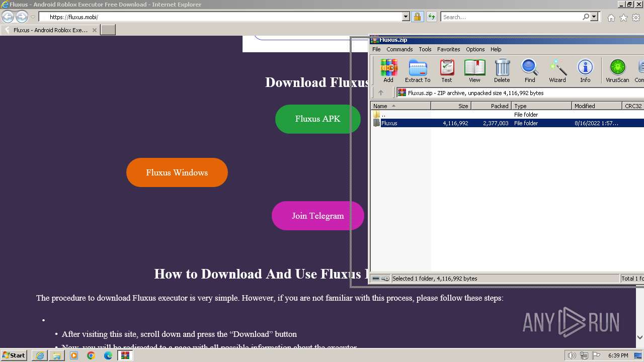This screenshot has width=644, height=362.
Task: Open Internet Explorer from the taskbar
Action: (40, 355)
